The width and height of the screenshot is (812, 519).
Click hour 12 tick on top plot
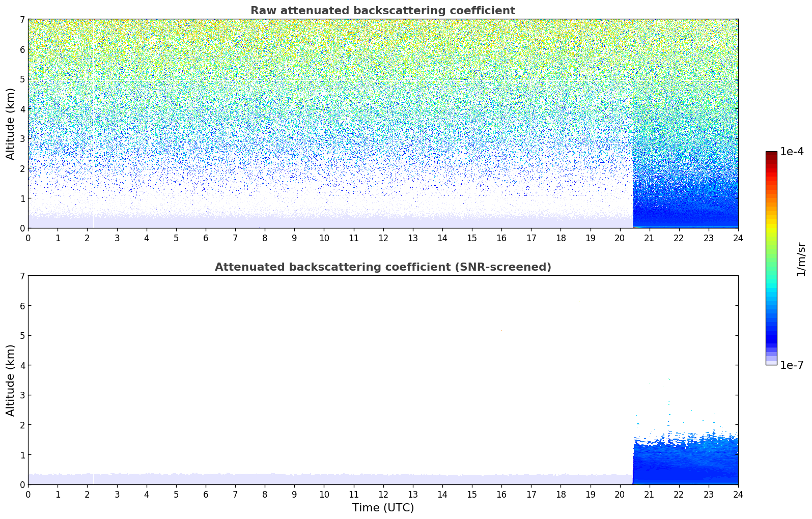pos(383,238)
